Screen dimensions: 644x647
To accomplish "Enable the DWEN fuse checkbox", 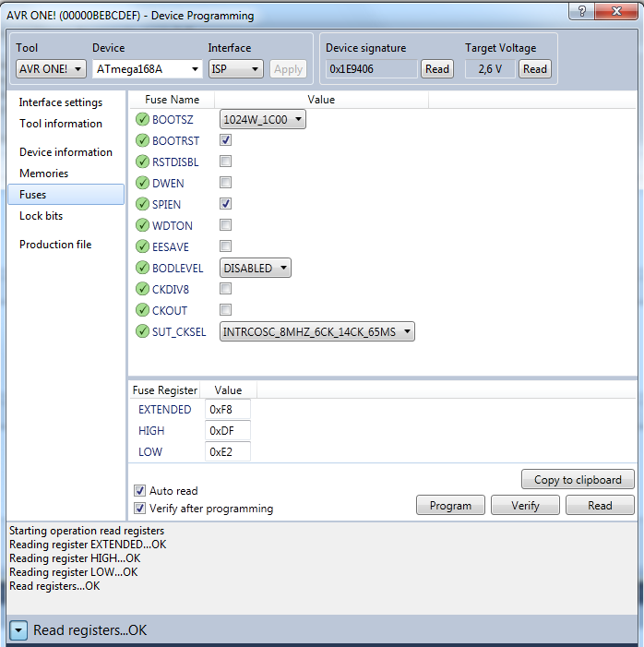I will 226,183.
